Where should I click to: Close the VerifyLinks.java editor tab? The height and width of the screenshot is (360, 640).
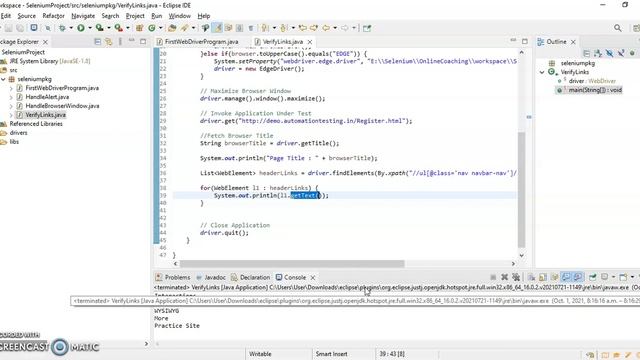pos(310,42)
